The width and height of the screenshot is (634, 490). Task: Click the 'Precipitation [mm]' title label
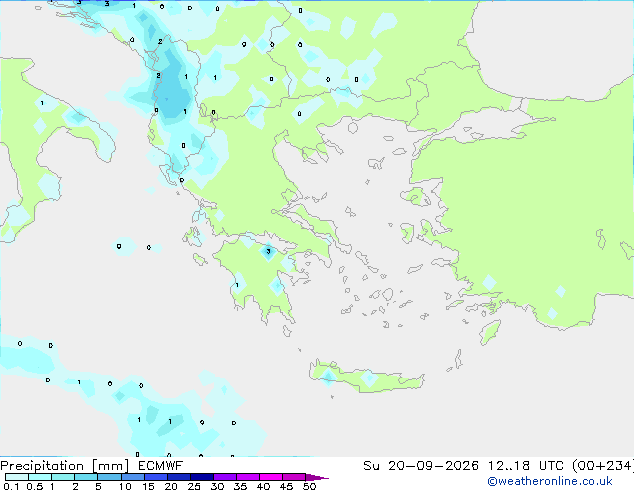(x=65, y=466)
